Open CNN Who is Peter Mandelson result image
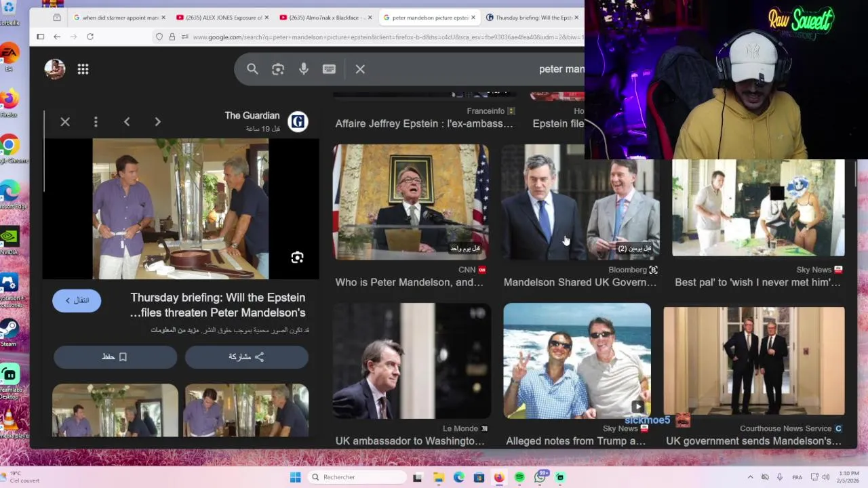This screenshot has height=488, width=868. click(x=411, y=202)
